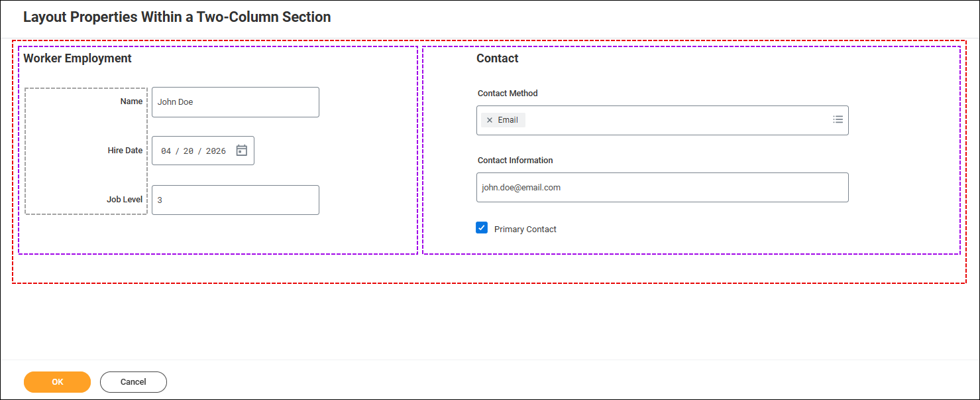Viewport: 980px width, 400px height.
Task: Click the 'Worker Employment' heading
Action: [x=78, y=58]
